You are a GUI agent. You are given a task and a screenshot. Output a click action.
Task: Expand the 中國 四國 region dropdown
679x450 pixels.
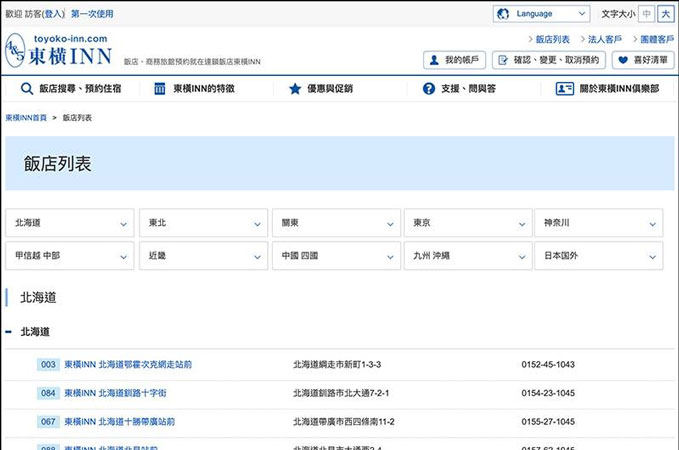336,256
